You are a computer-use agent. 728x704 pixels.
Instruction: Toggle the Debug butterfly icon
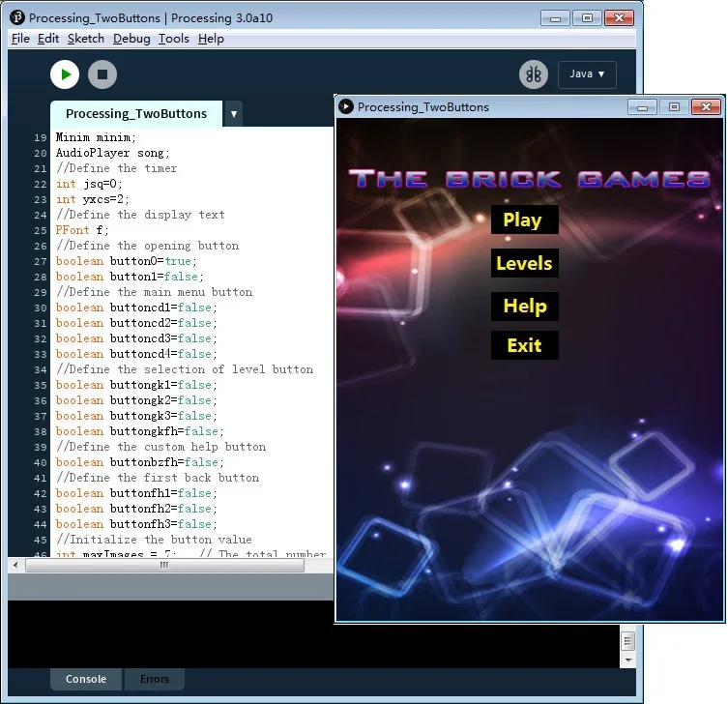pos(534,74)
